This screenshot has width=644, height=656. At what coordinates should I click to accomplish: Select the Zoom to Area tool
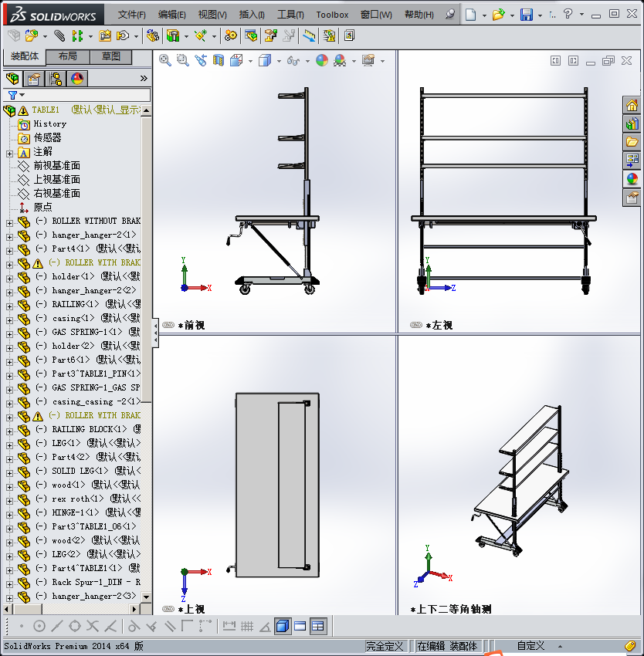[x=182, y=61]
